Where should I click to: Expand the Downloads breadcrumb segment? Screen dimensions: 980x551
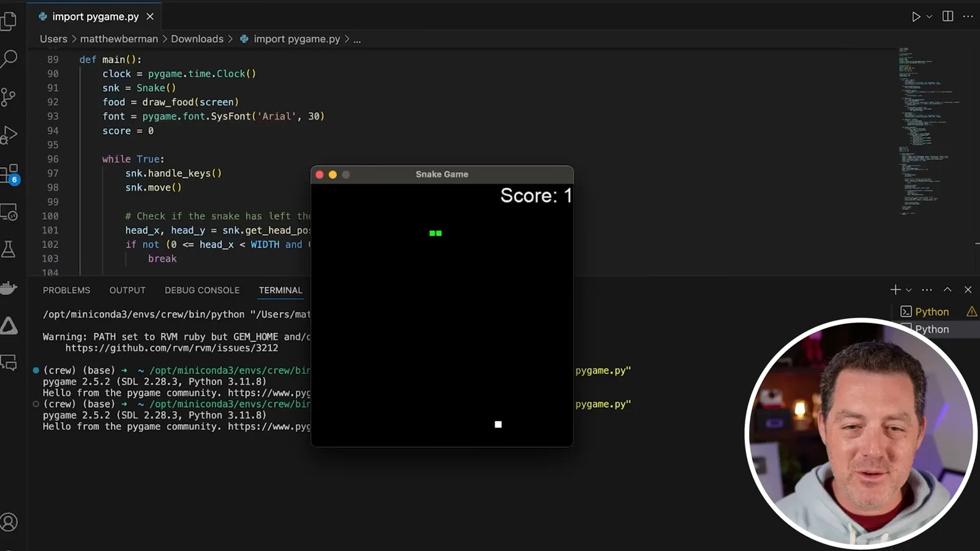click(x=197, y=39)
